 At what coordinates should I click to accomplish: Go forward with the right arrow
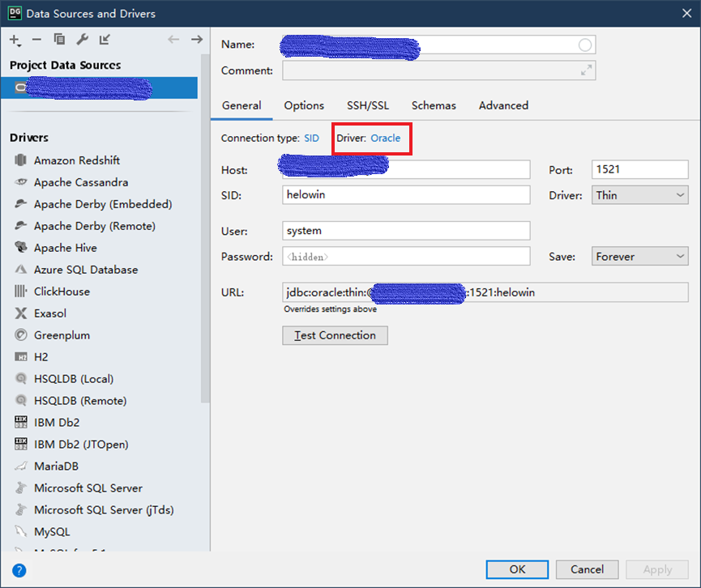coord(197,40)
